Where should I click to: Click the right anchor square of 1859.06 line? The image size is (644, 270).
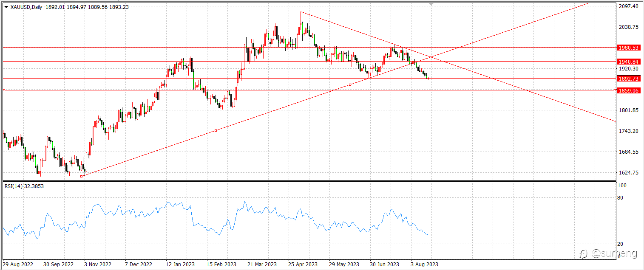615,90
